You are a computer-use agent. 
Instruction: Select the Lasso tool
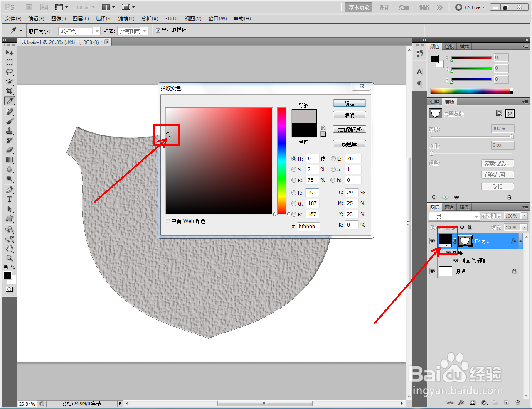(10, 72)
